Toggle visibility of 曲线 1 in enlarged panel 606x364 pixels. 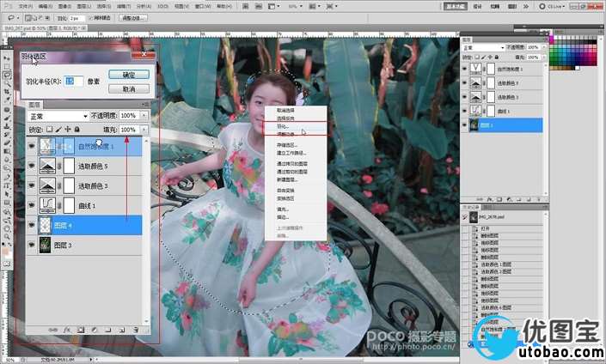32,205
